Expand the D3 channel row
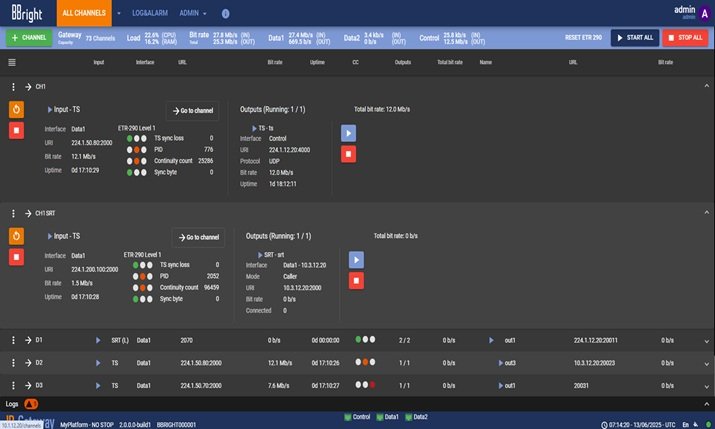This screenshot has width=715, height=429. (x=706, y=385)
